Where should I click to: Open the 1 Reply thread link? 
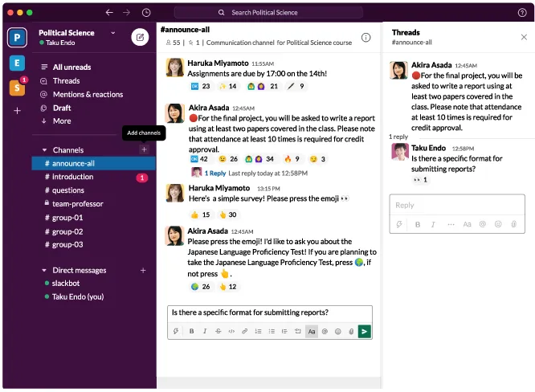214,173
